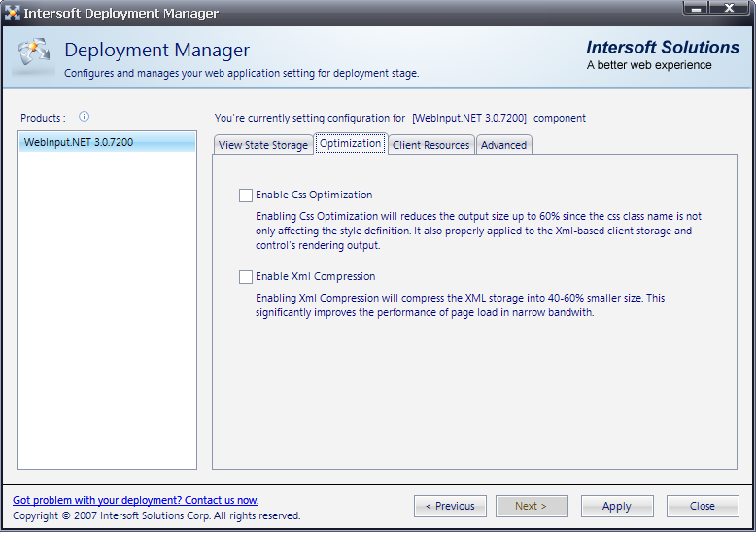The width and height of the screenshot is (756, 533).
Task: Click the Enable Css Optimization label text
Action: (314, 195)
